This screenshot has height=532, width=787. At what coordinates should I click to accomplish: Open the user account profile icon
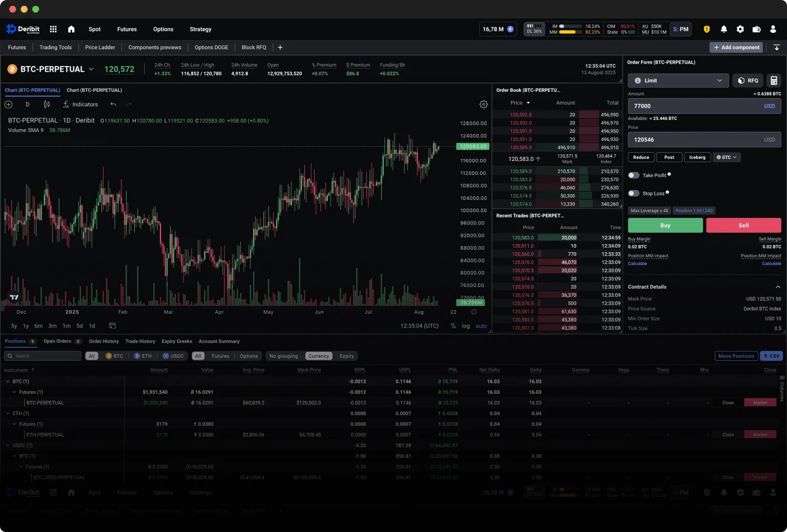(773, 29)
